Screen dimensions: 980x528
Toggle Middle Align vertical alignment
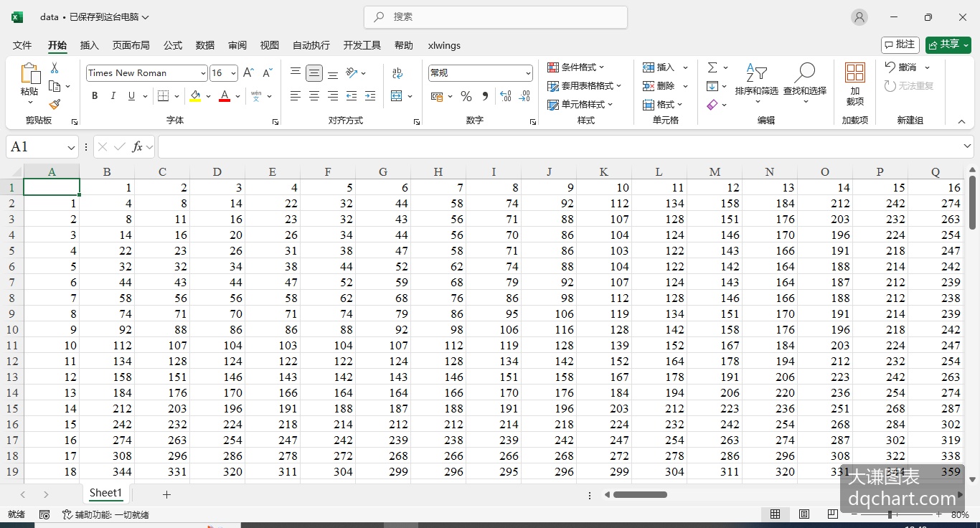click(x=314, y=72)
